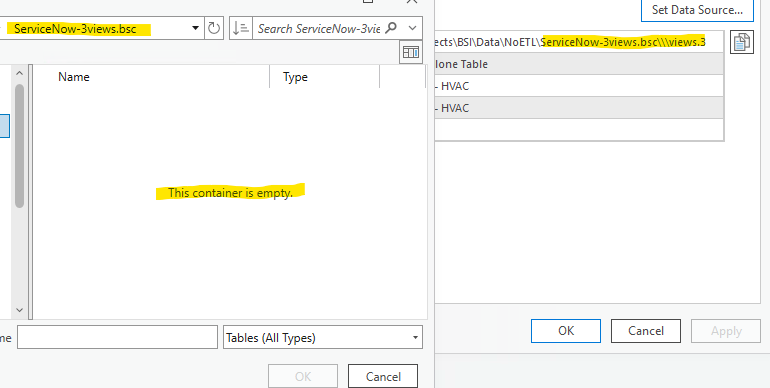Copy the data source path icon
770x388 pixels.
[x=742, y=42]
